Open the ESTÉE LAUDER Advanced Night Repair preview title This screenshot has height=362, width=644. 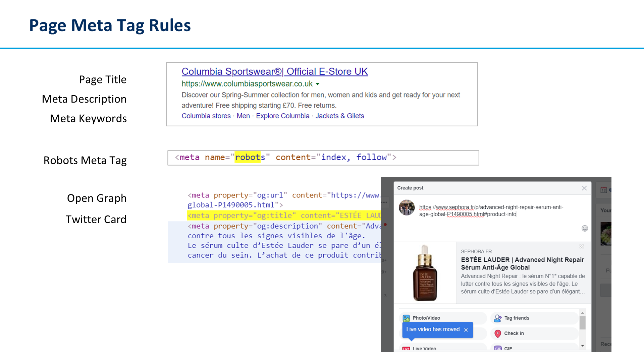pyautogui.click(x=522, y=263)
